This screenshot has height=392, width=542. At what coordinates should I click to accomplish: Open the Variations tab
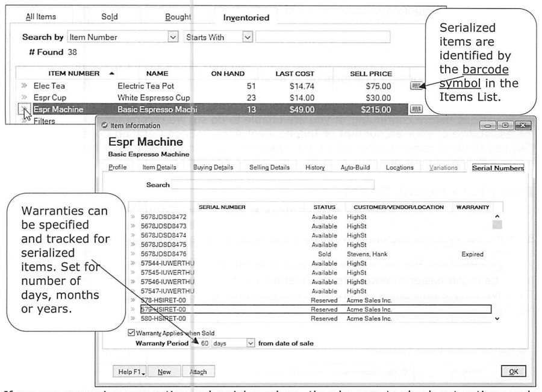(443, 167)
